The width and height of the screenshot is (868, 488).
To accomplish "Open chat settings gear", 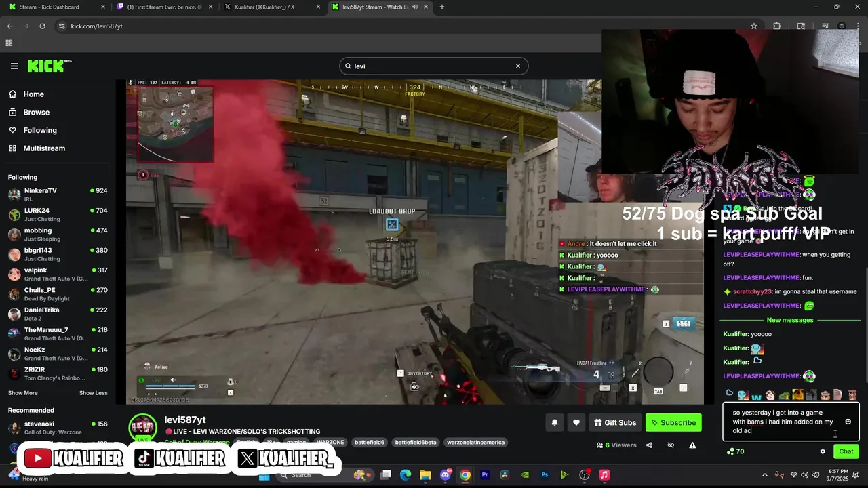I will (823, 451).
